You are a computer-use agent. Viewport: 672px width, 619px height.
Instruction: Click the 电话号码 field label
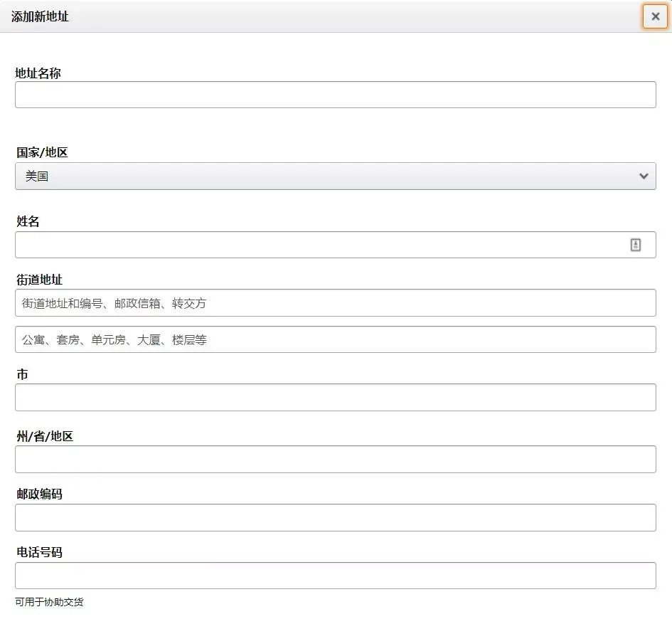[39, 552]
